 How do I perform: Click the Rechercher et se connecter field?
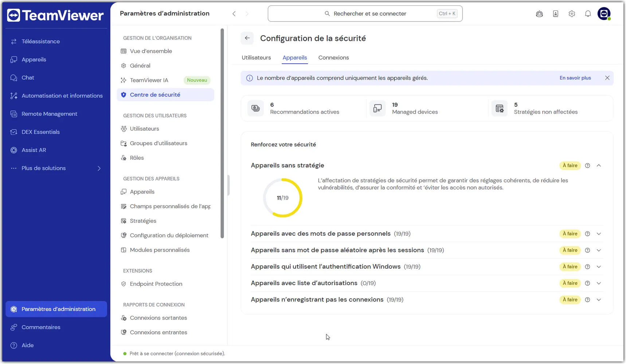tap(365, 13)
